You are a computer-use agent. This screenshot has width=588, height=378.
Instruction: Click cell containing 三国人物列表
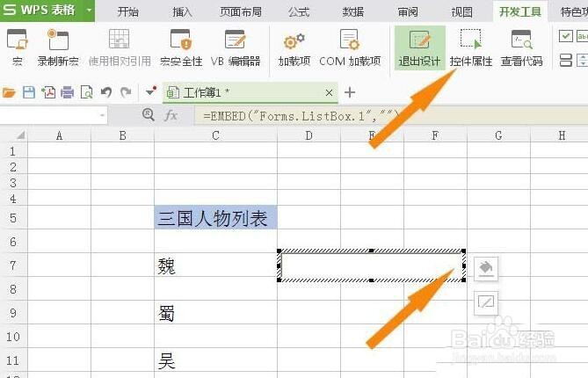(215, 217)
